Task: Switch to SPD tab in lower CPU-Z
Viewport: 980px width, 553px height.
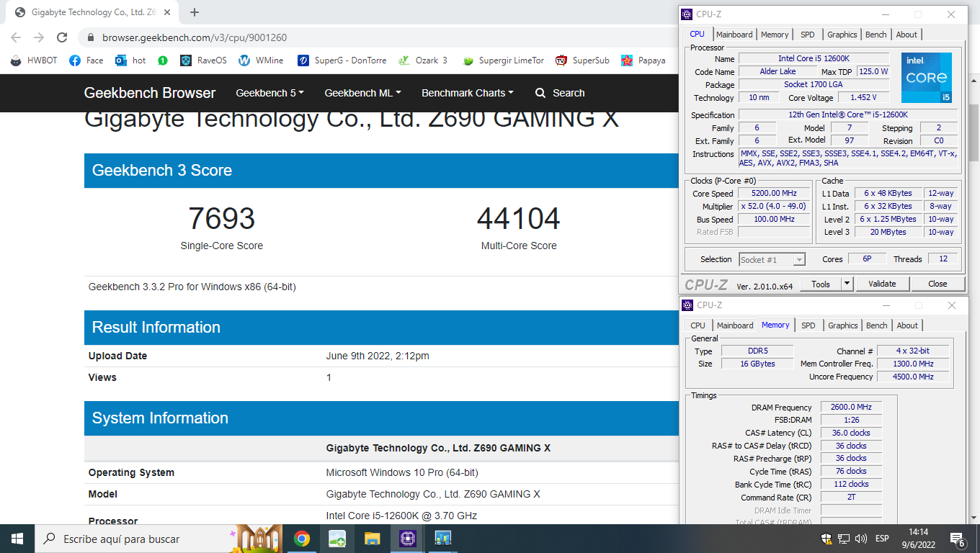Action: pos(808,325)
